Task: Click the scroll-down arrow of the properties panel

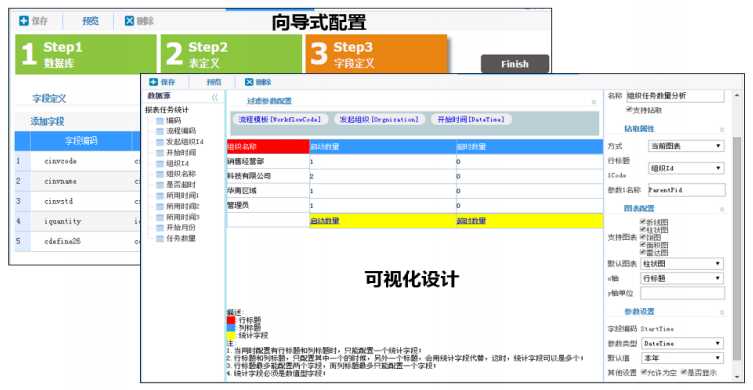Action: tap(737, 377)
